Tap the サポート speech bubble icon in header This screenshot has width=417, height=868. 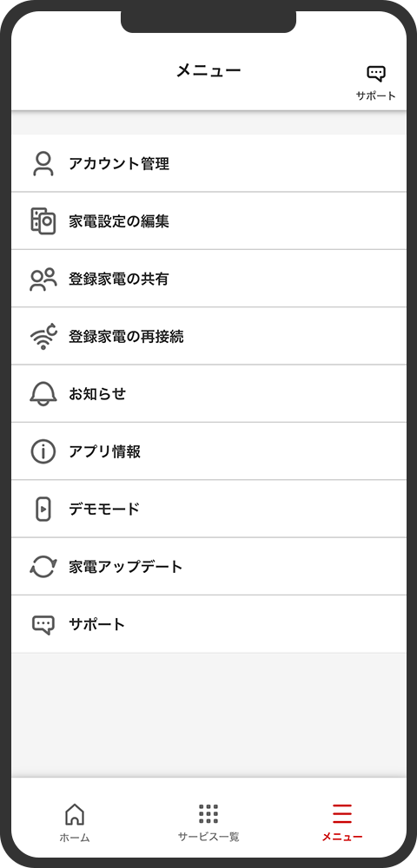376,74
